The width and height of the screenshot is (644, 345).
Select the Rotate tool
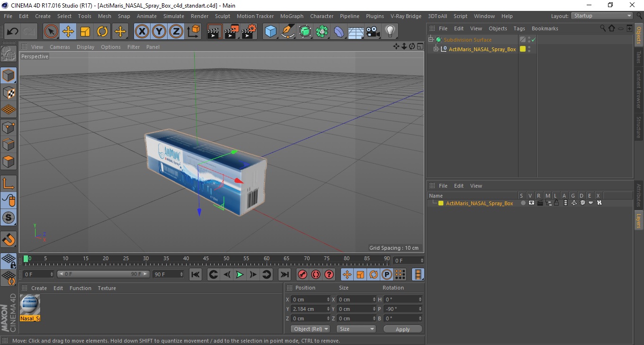[x=102, y=32]
